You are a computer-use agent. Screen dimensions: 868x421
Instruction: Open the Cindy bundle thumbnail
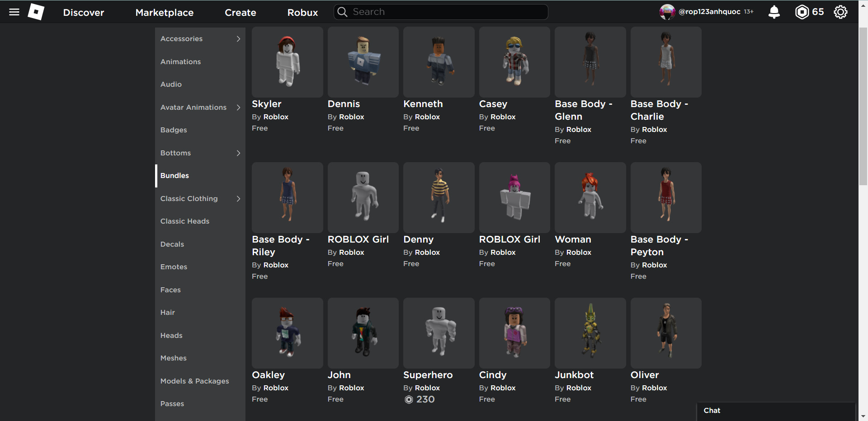coord(514,333)
